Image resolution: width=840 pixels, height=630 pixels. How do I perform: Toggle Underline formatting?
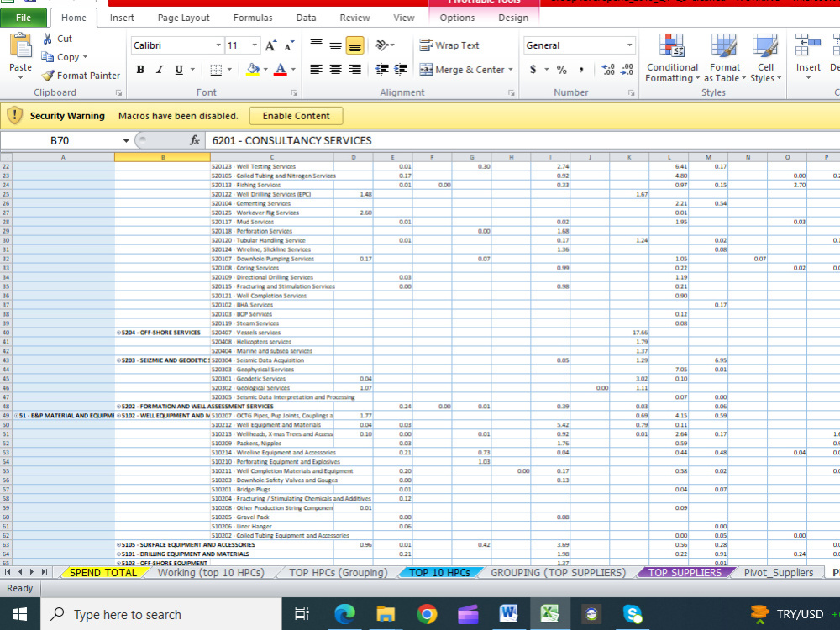pos(179,70)
